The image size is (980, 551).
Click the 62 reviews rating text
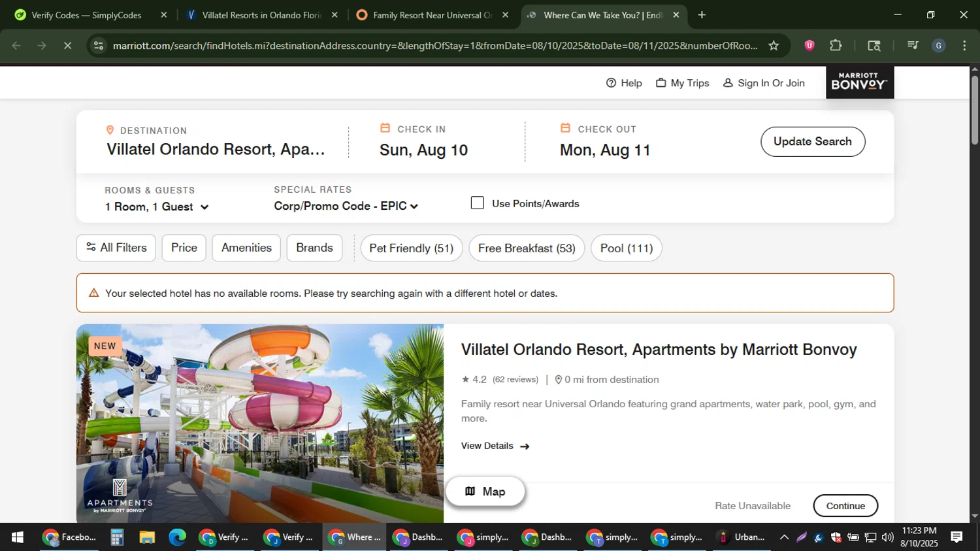pyautogui.click(x=515, y=379)
